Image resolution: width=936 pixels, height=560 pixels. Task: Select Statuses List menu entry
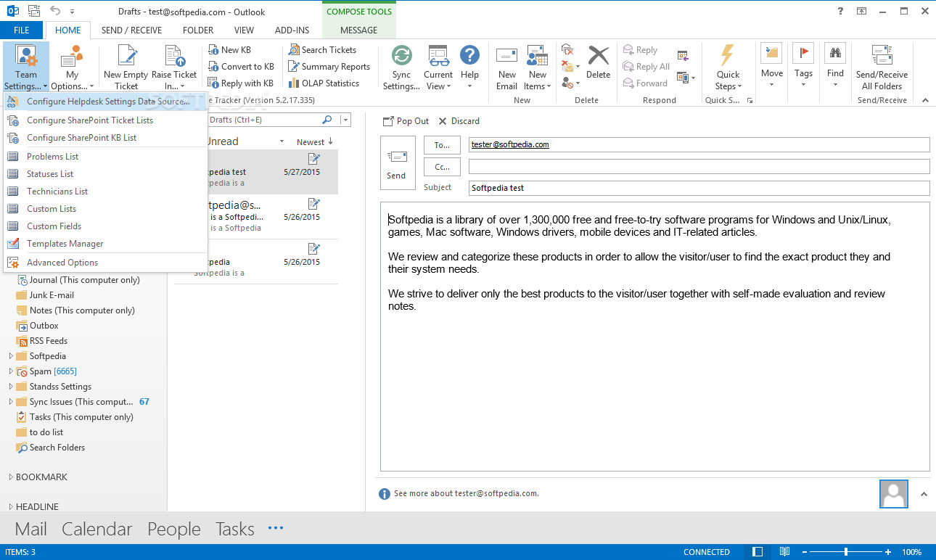(106, 174)
